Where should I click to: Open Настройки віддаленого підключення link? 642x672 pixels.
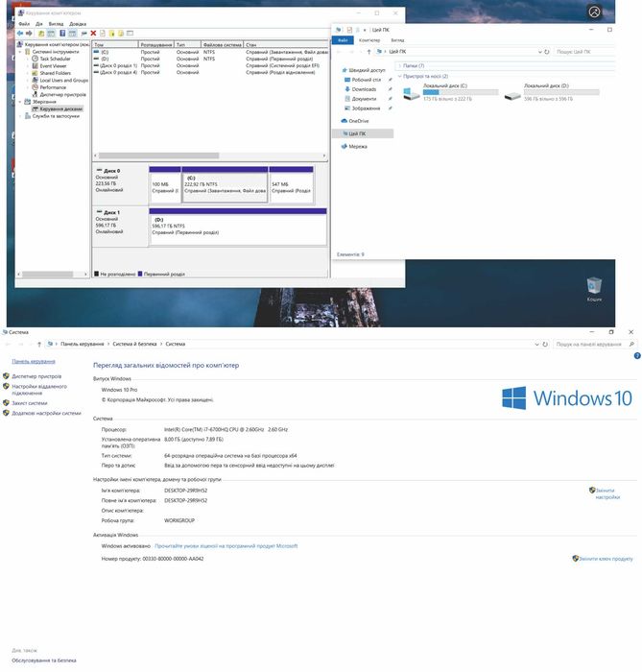39,390
